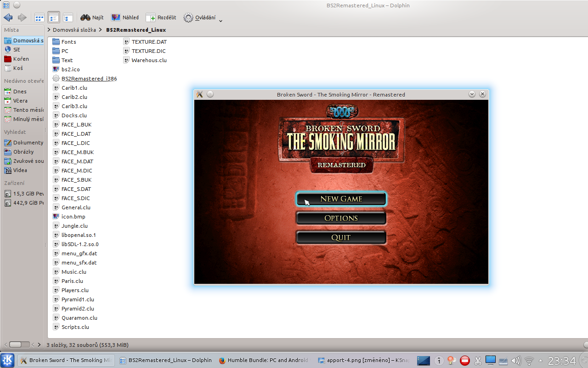
Task: Select file Scripts.clu
Action: coord(71,327)
